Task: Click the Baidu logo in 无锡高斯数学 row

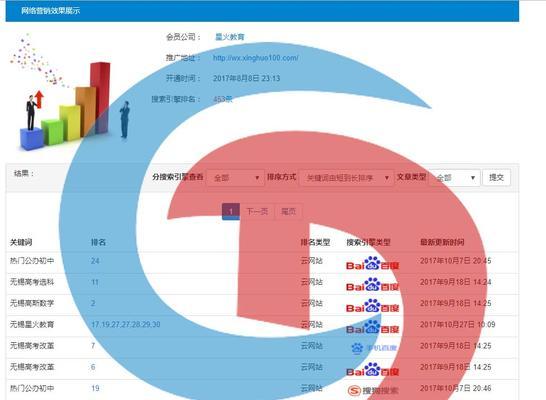Action: click(372, 306)
